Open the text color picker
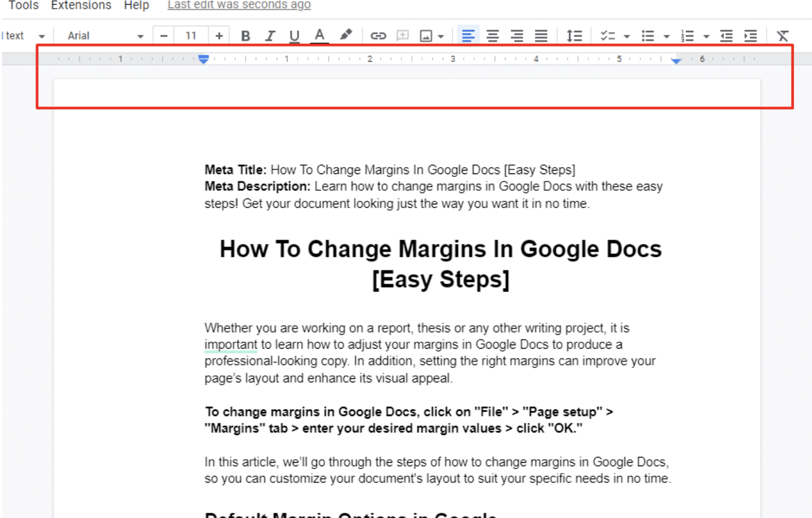The width and height of the screenshot is (812, 518). pos(319,36)
